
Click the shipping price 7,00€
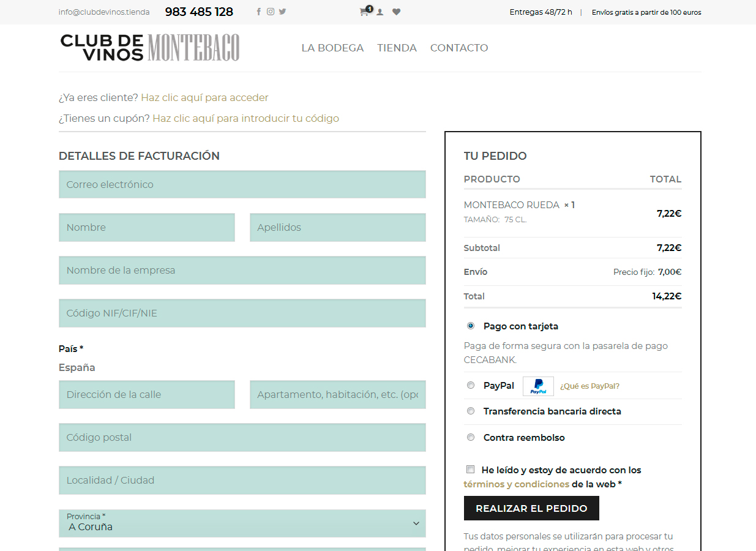coord(670,272)
